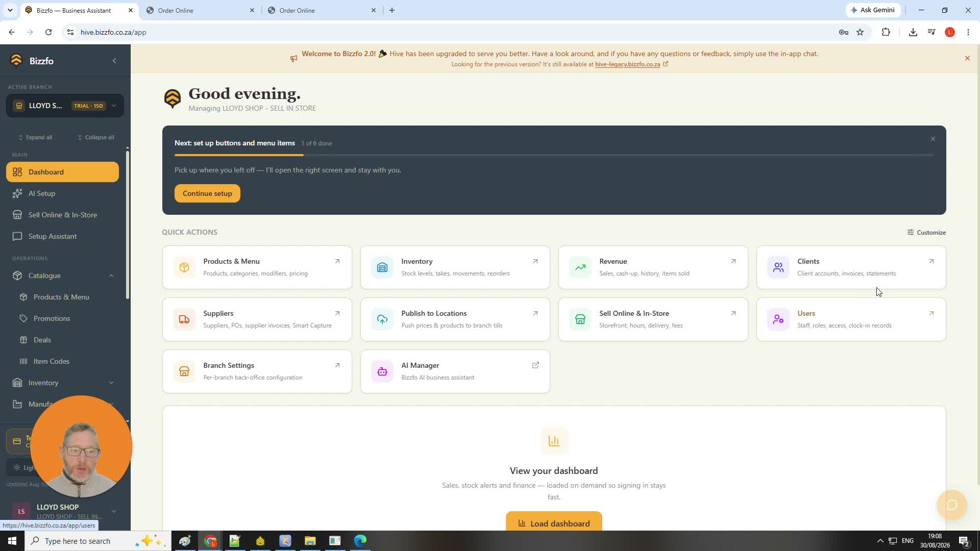The height and width of the screenshot is (551, 980).
Task: Open the active branch LLOYD S... dropdown
Action: pyautogui.click(x=65, y=106)
